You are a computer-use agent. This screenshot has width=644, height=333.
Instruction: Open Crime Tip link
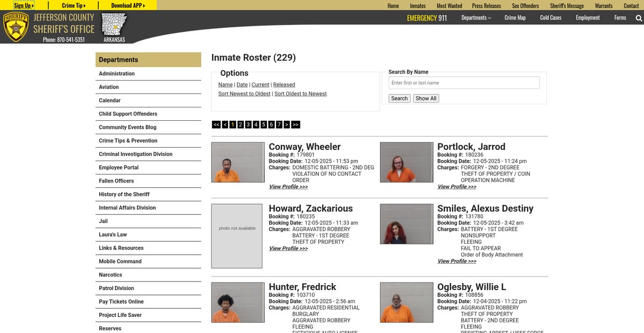coord(74,5)
